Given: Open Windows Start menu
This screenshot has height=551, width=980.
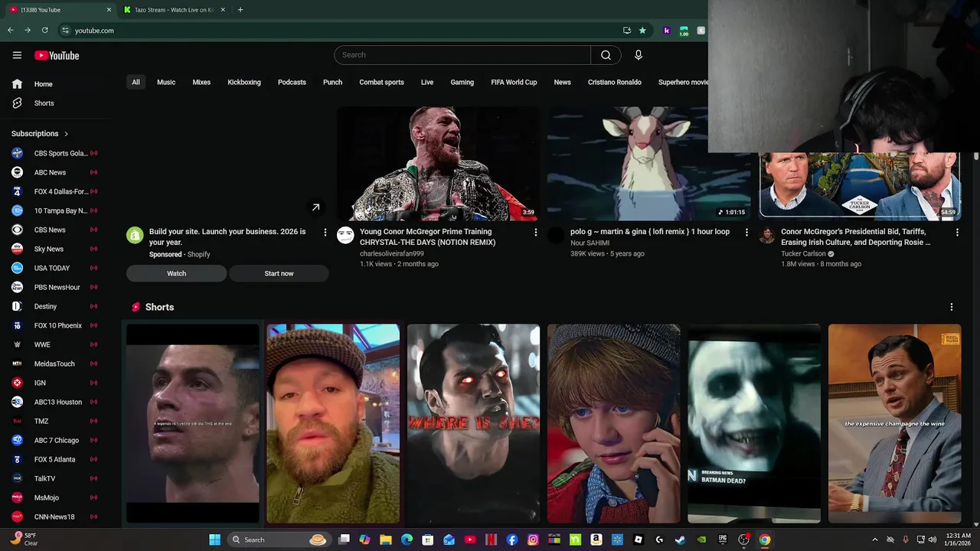Looking at the screenshot, I should [215, 540].
